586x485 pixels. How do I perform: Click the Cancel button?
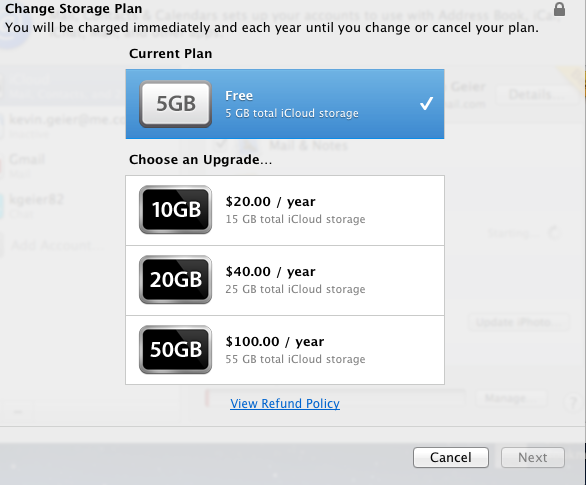click(451, 457)
